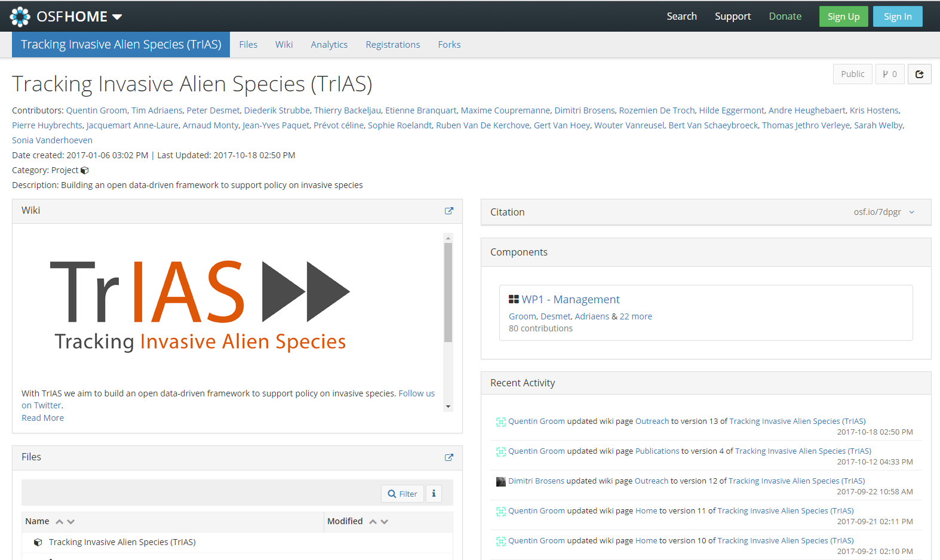The height and width of the screenshot is (560, 940).
Task: Click the Modified column header
Action: pos(345,521)
